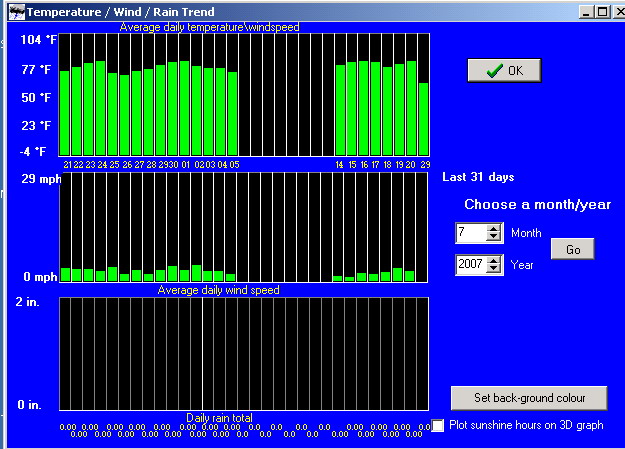Enable Plot sunshine hours on 3D graph
625x449 pixels.
tap(438, 425)
